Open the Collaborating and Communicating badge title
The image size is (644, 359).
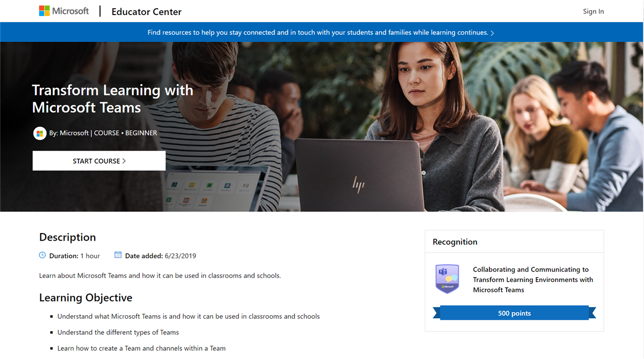(533, 279)
